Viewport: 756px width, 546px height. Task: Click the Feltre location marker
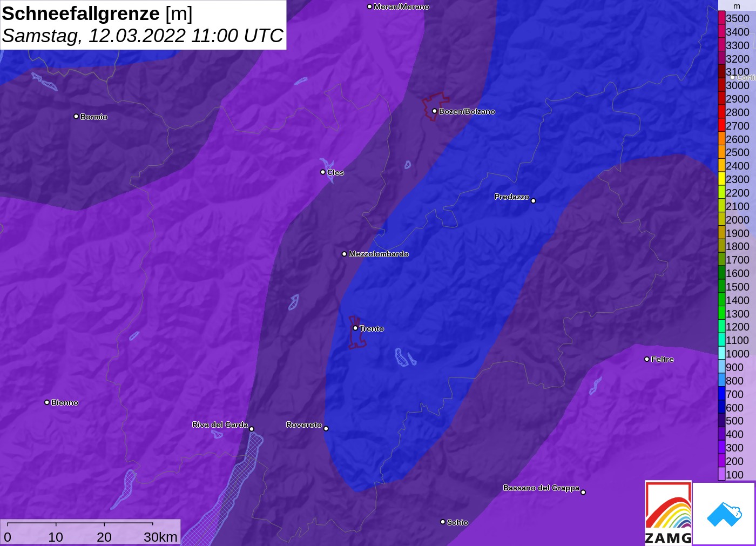coord(647,359)
